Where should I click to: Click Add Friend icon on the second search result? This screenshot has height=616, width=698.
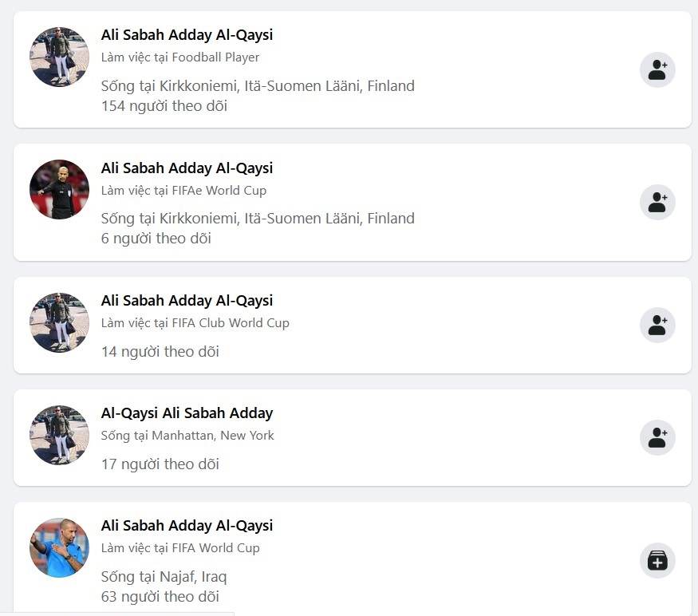point(657,202)
